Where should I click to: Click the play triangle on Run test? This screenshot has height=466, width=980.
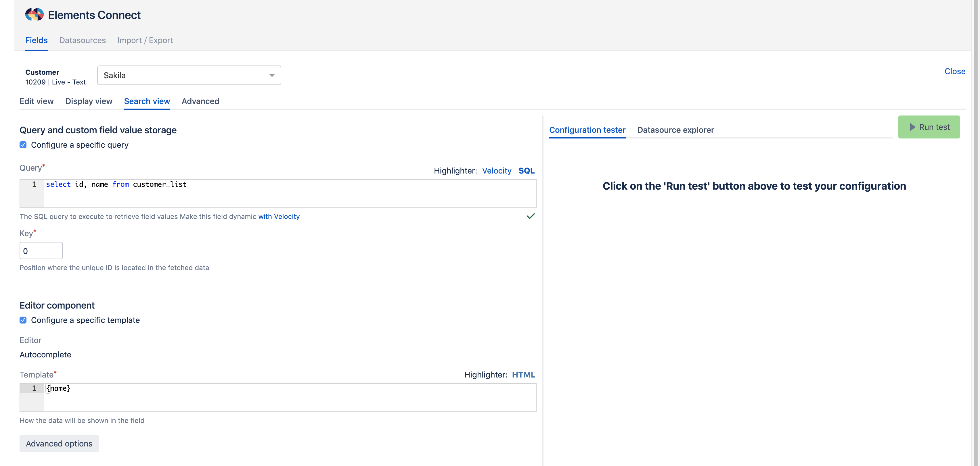[912, 127]
